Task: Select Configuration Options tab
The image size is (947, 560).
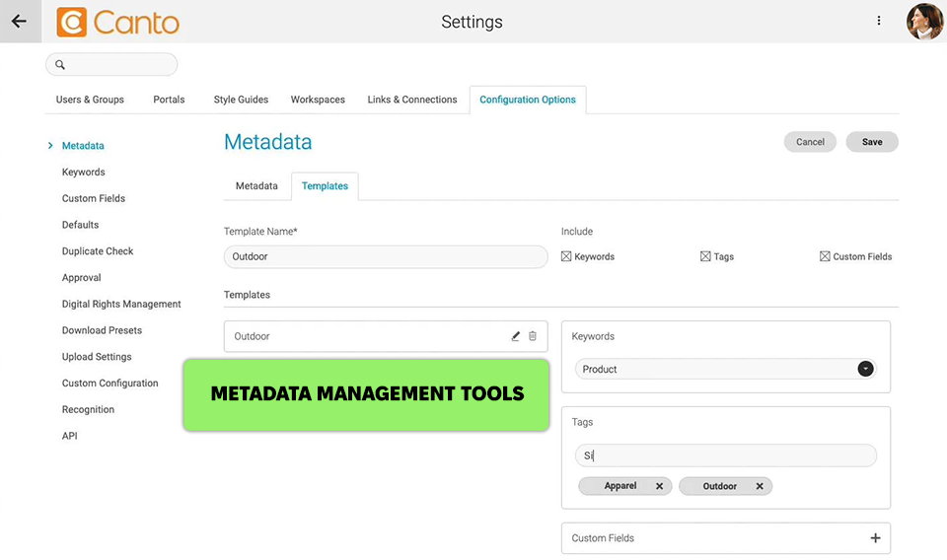Action: click(528, 100)
